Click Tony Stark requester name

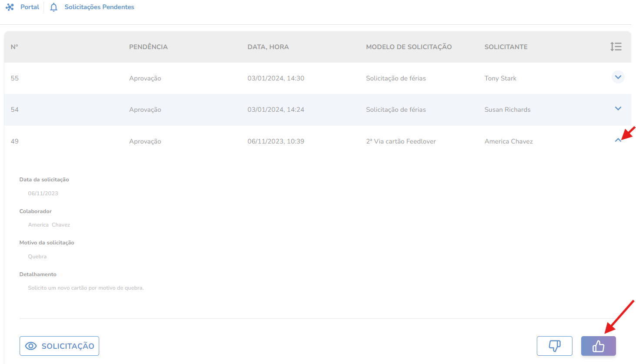click(500, 78)
